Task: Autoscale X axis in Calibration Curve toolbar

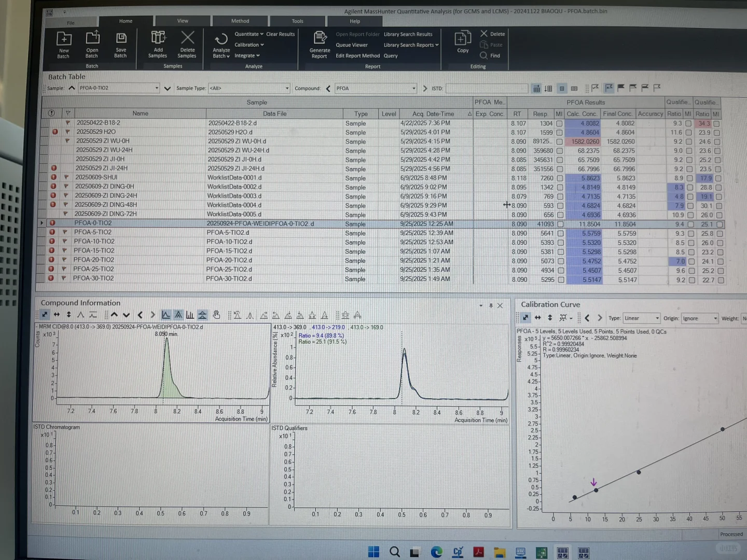Action: [537, 318]
